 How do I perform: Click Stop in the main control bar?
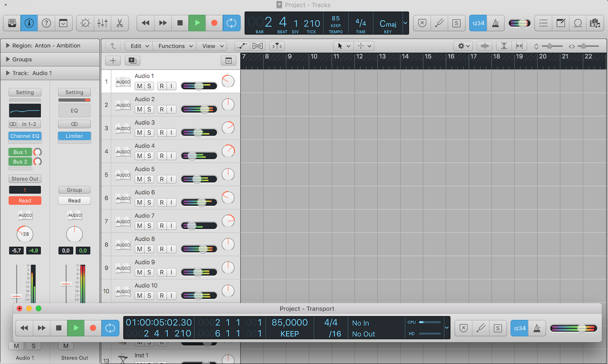(x=180, y=23)
